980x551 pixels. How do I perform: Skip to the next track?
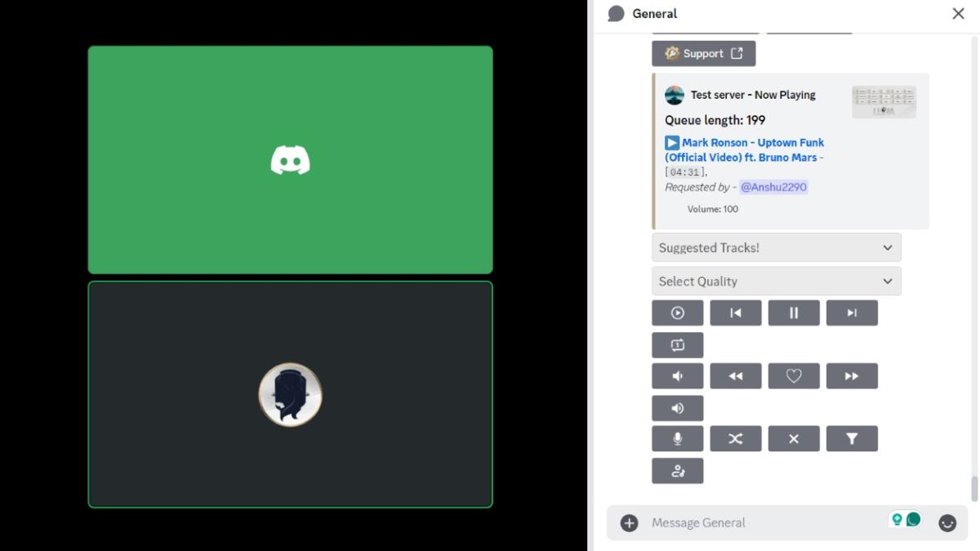[x=852, y=313]
